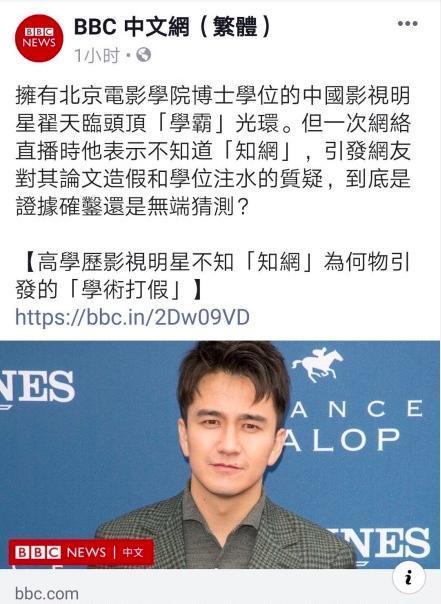Tap the ANCE lettering beside the horse logo

[357, 408]
